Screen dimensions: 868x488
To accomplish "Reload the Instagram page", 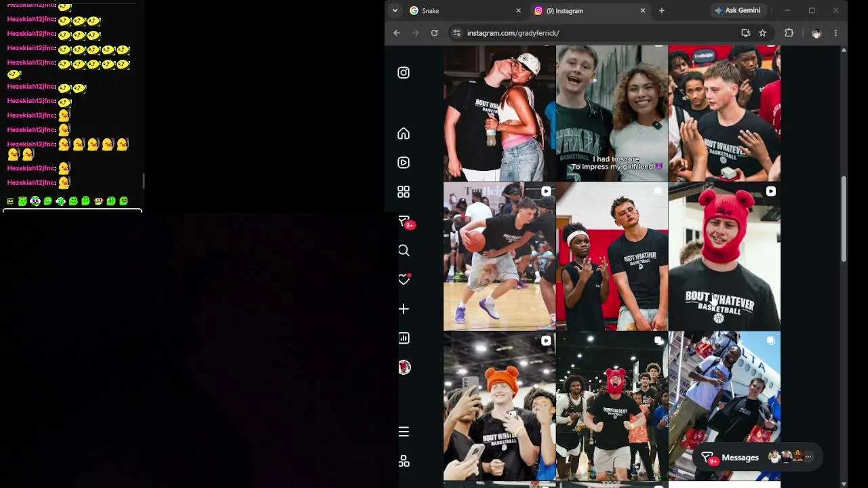I will [x=434, y=33].
